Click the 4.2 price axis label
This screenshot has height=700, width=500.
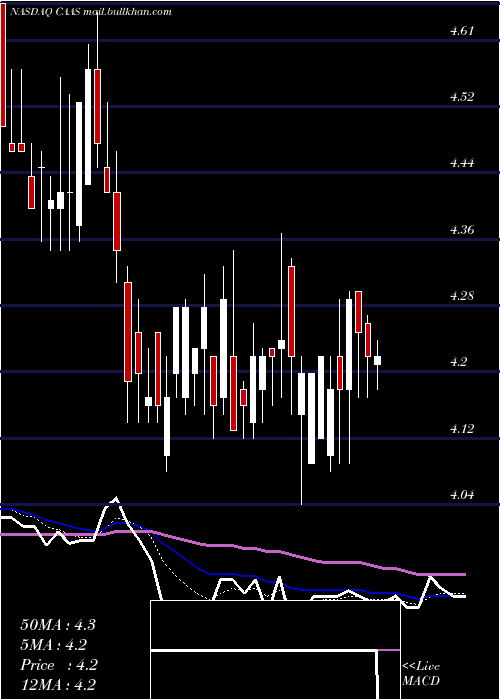coord(459,361)
